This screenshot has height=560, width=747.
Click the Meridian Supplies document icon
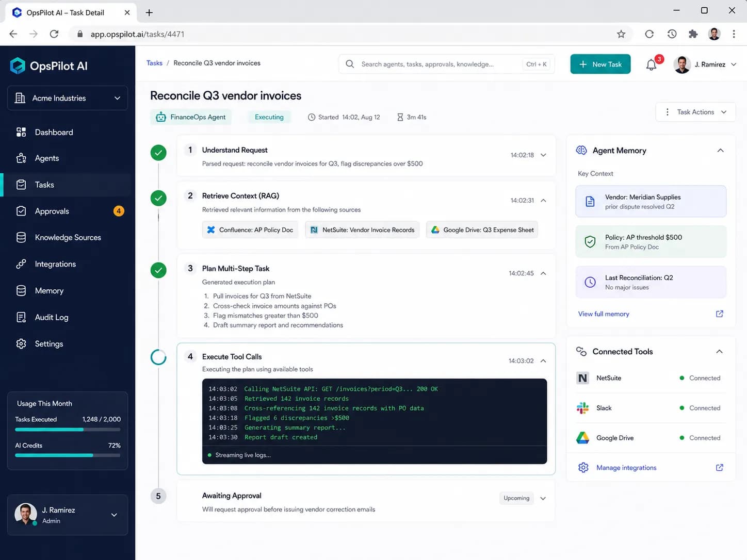click(590, 202)
